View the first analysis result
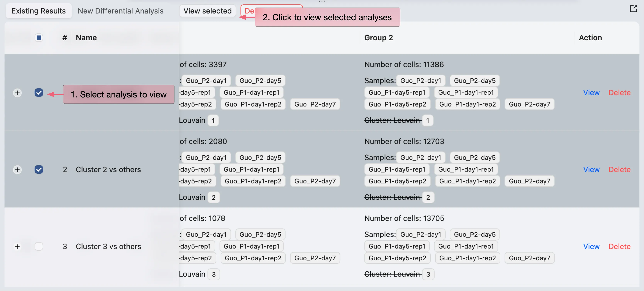Screen dimensions: 644x291 pos(591,93)
